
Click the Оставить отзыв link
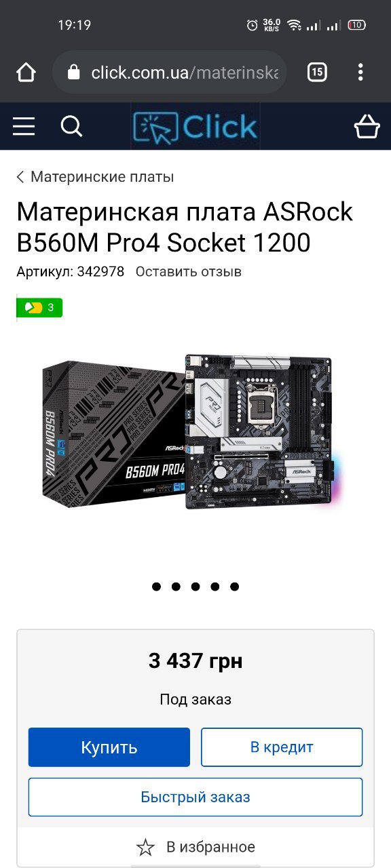tap(189, 272)
